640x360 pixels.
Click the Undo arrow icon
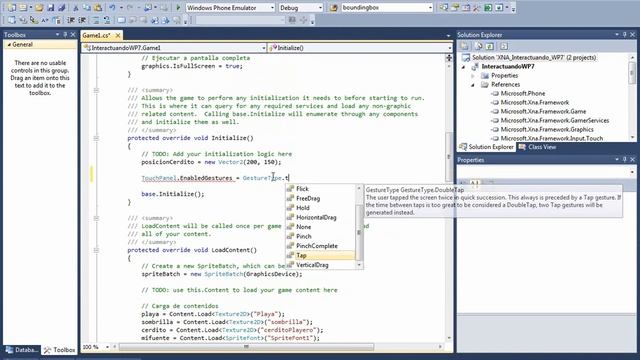click(x=112, y=7)
